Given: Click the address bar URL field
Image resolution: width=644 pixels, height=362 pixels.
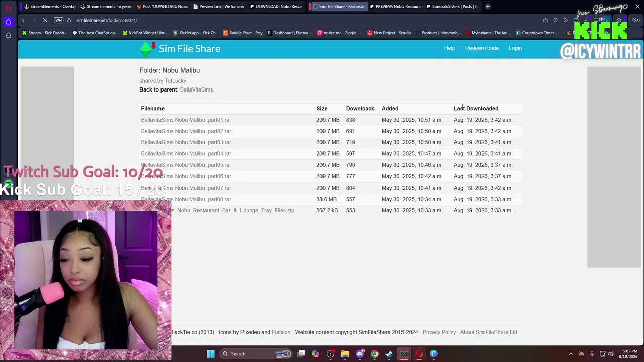Looking at the screenshot, I should (302, 20).
